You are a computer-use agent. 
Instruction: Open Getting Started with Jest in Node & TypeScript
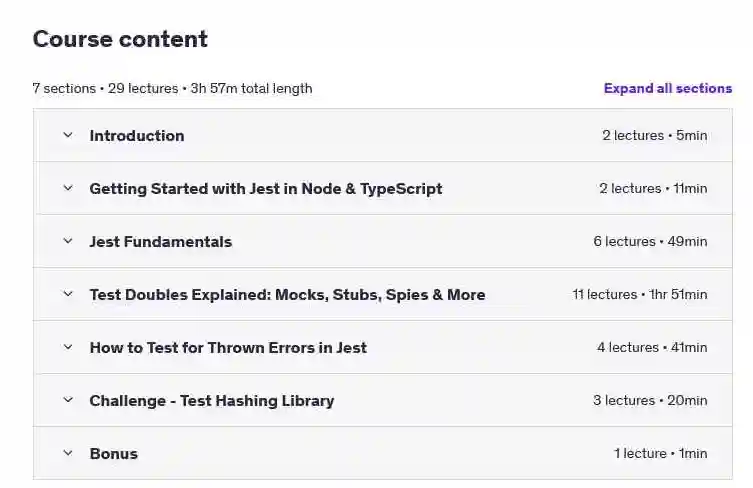click(x=266, y=189)
